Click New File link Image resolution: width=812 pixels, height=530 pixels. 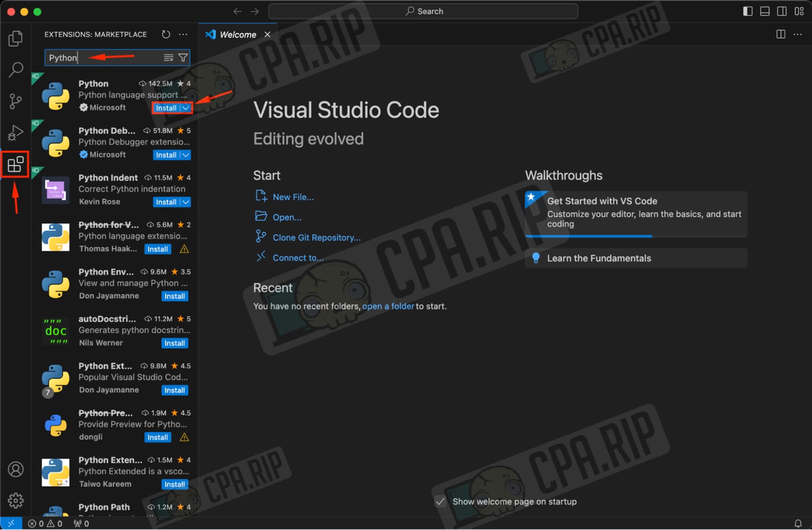point(293,197)
